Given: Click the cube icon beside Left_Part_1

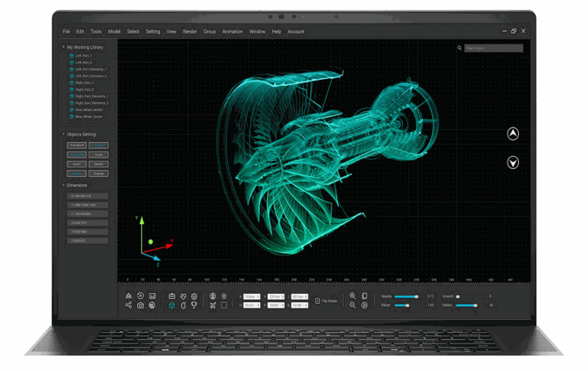Looking at the screenshot, I should pos(71,55).
